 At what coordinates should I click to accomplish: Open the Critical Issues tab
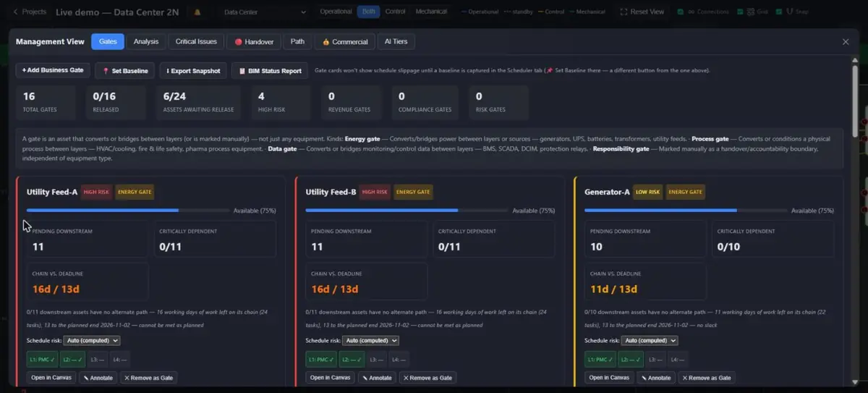coord(197,42)
